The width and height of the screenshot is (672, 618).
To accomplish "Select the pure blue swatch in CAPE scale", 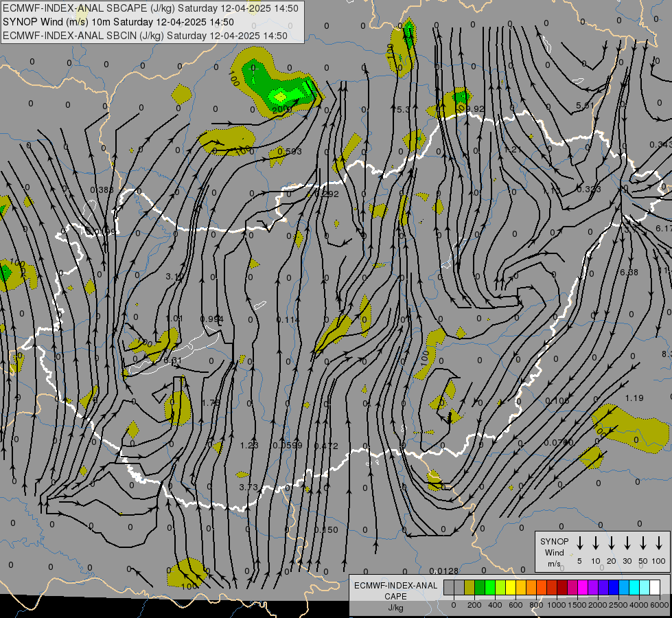I will click(x=614, y=588).
